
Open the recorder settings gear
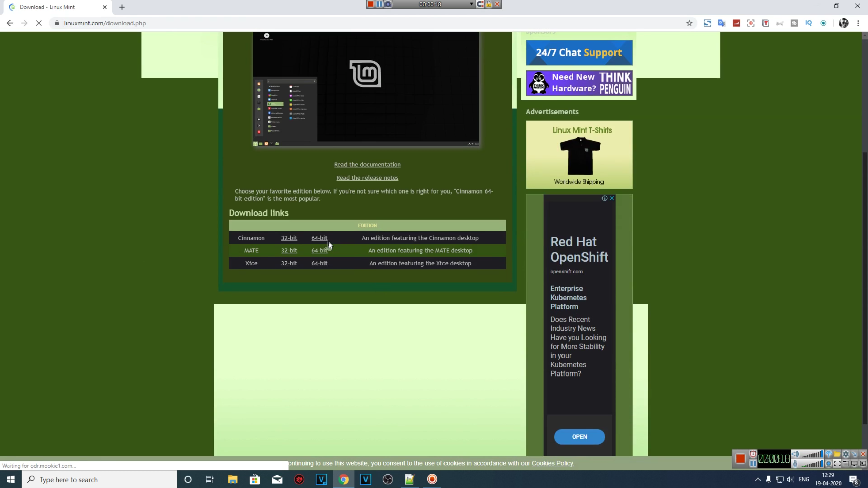click(846, 454)
